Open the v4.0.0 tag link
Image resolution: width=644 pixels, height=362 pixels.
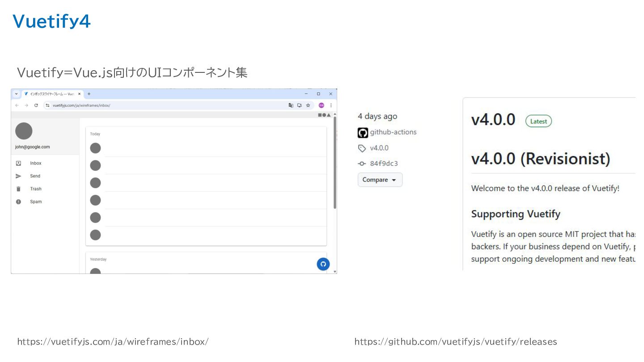click(379, 148)
